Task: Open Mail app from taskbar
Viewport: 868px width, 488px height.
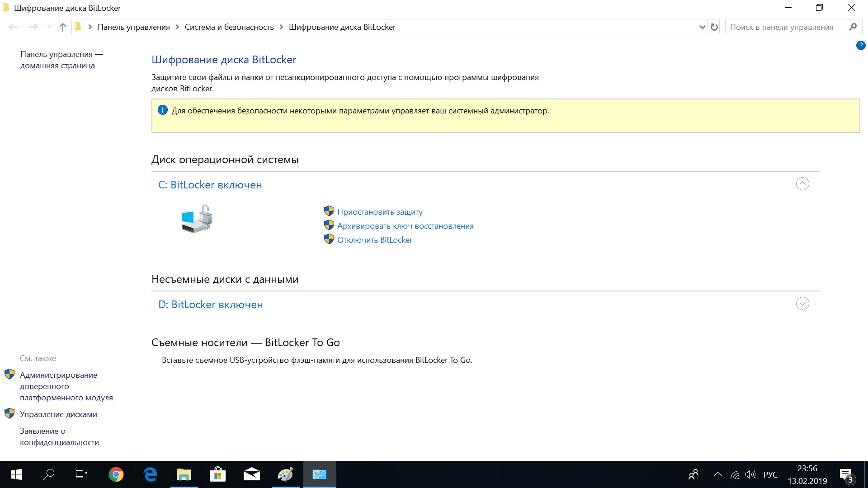Action: coord(252,474)
